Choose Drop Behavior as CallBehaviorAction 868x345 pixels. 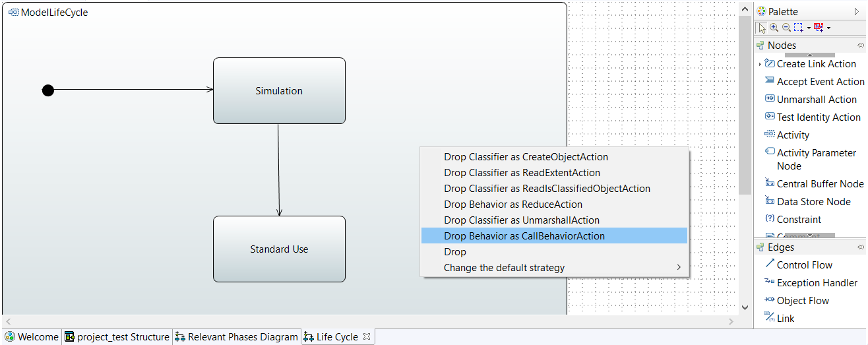coord(555,236)
